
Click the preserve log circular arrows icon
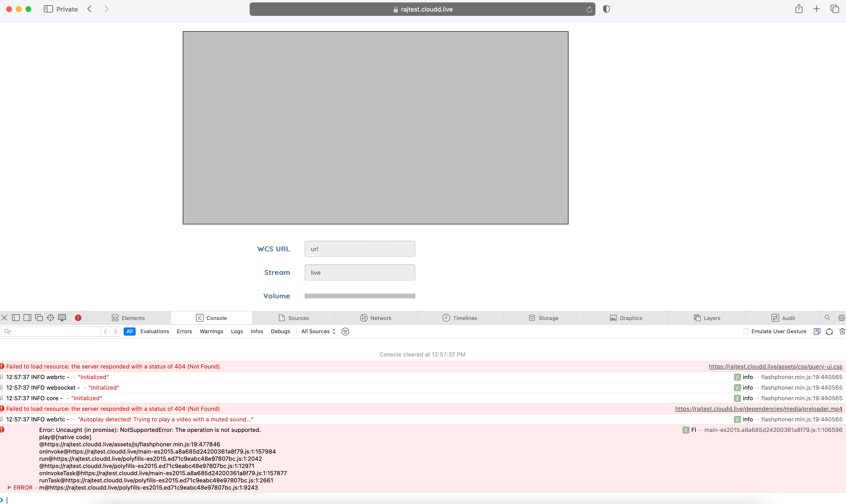pos(829,332)
